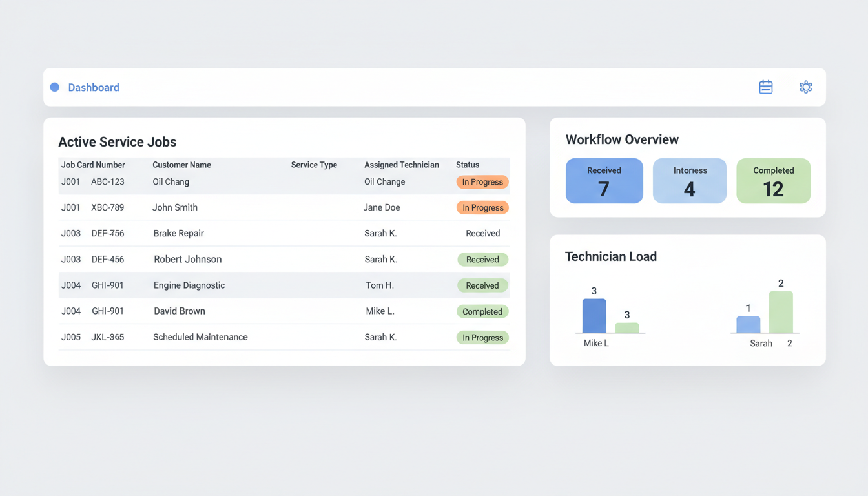The height and width of the screenshot is (496, 868).
Task: Click the Workflow Overview panel title
Action: tap(621, 139)
